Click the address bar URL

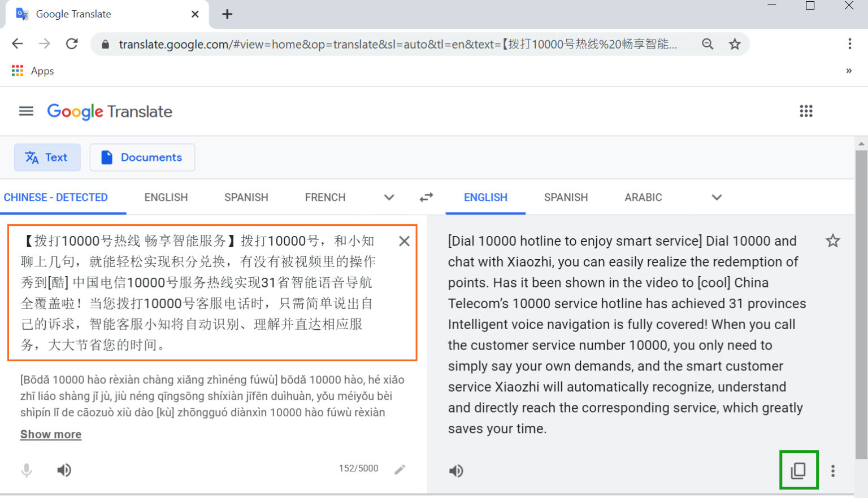click(398, 44)
